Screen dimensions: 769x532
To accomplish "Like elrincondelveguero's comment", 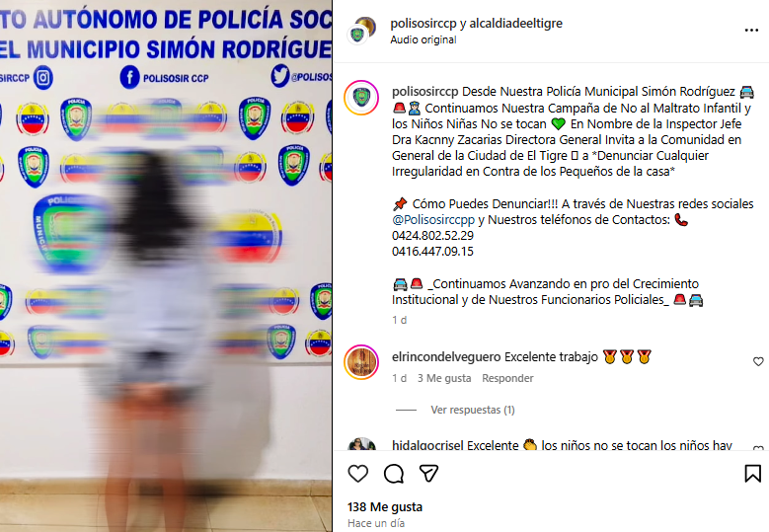I will (x=758, y=362).
